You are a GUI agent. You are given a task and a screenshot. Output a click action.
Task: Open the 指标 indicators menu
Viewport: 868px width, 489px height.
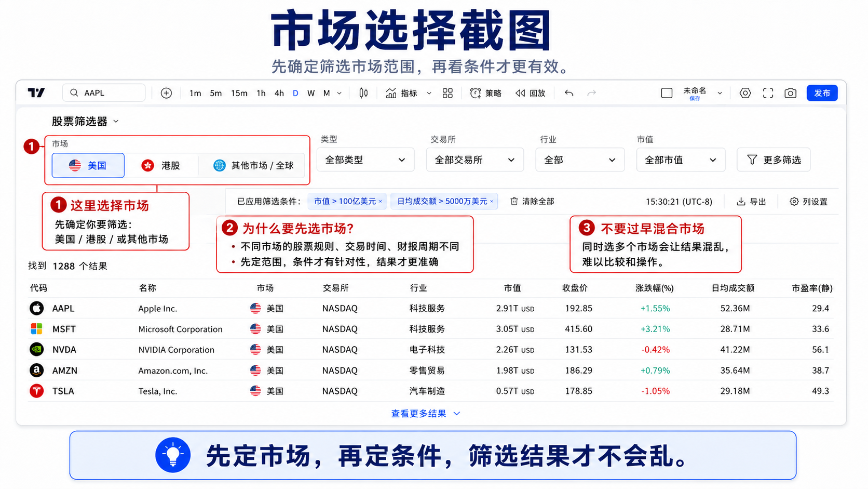pyautogui.click(x=401, y=93)
